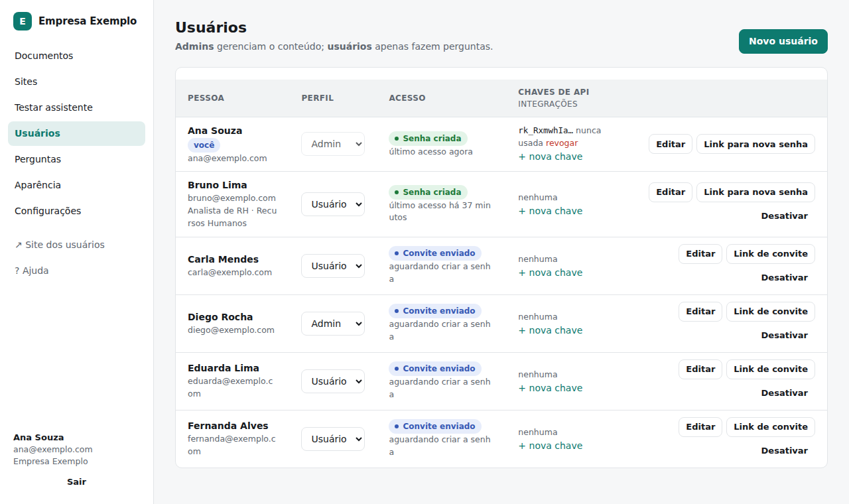
Task: Get invite link for Fernanda Alves
Action: pos(771,427)
